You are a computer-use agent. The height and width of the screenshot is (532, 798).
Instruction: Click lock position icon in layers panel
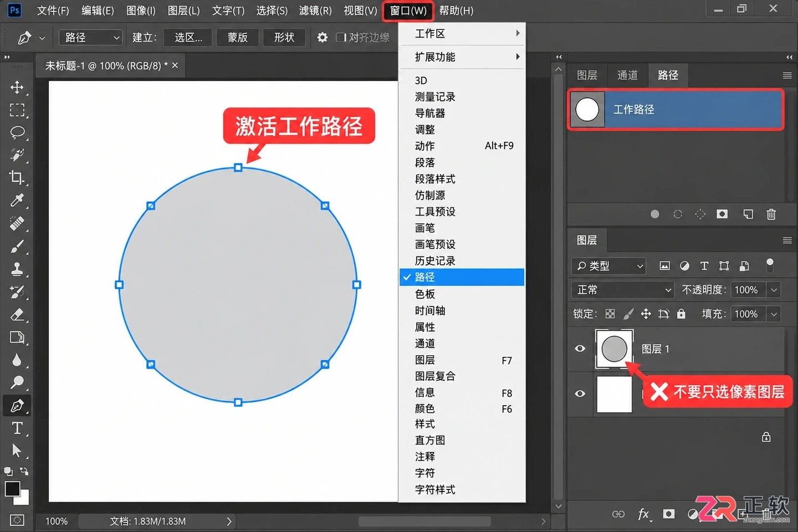[646, 314]
